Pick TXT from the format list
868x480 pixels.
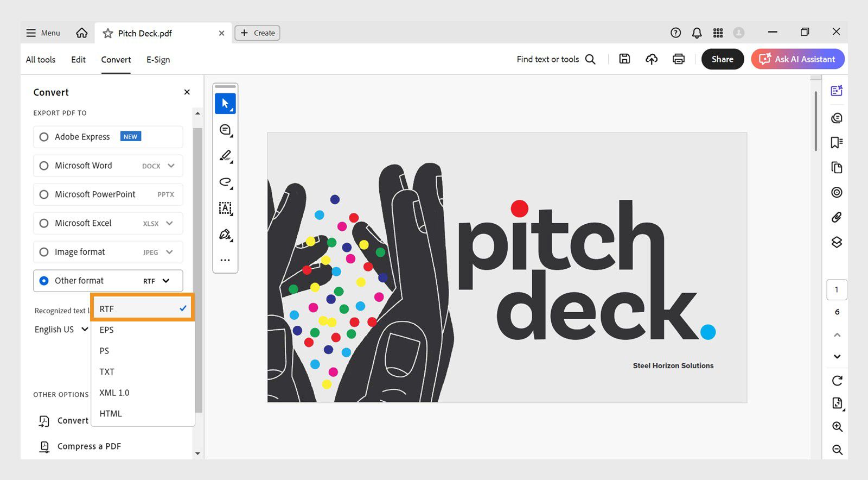[107, 372]
